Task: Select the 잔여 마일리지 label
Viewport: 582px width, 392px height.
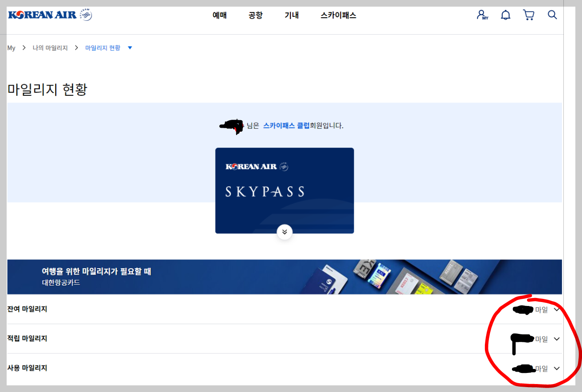Action: pyautogui.click(x=27, y=309)
